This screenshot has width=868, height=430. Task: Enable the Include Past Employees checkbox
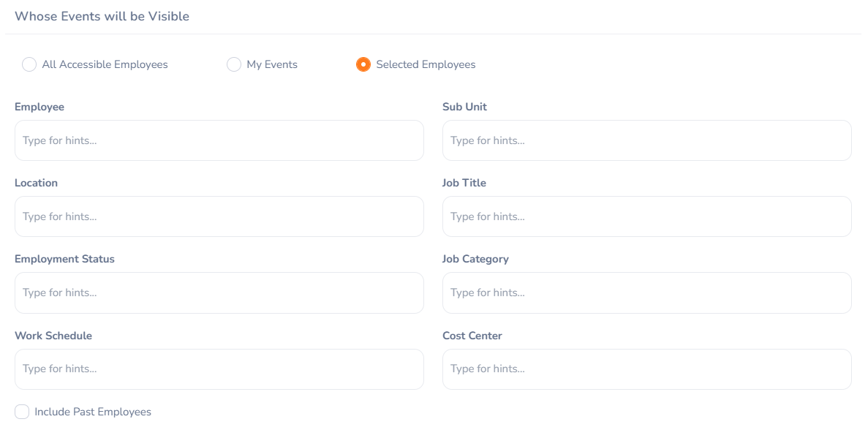tap(22, 412)
